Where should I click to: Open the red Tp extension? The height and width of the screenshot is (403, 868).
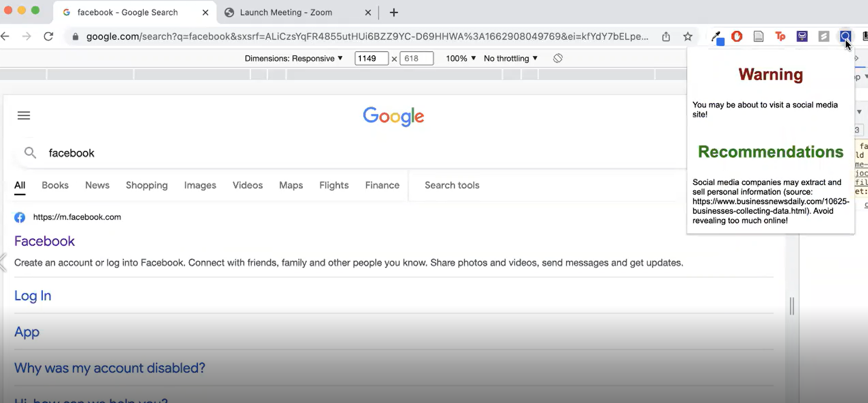point(780,36)
